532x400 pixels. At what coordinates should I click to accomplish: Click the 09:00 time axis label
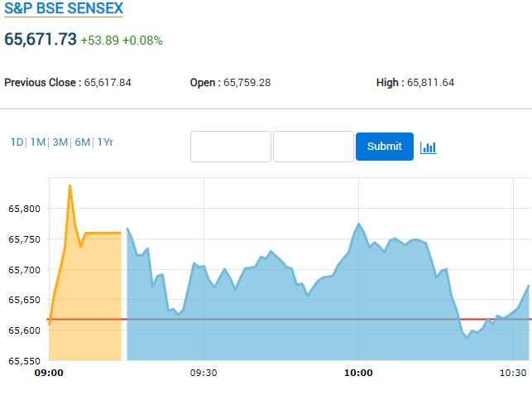pyautogui.click(x=49, y=373)
